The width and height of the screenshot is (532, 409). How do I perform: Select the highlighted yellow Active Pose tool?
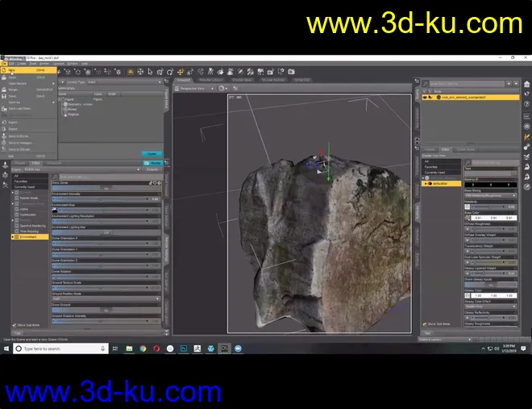point(131,72)
